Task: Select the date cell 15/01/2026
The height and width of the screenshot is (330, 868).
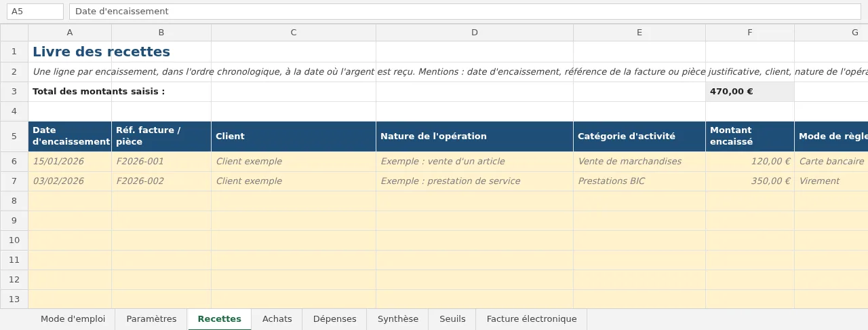Action: (70, 162)
